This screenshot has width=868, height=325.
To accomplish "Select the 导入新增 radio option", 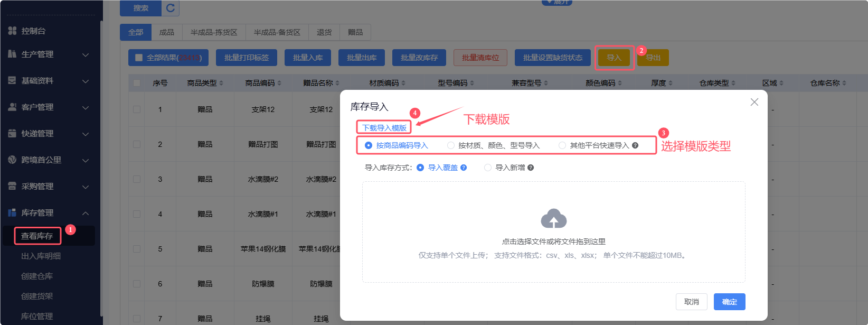I will click(x=488, y=168).
